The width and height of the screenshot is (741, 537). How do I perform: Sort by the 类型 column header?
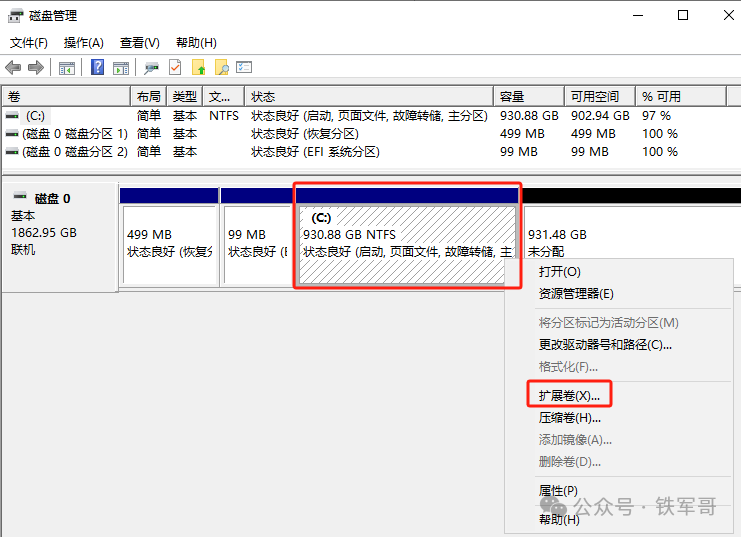pyautogui.click(x=184, y=97)
